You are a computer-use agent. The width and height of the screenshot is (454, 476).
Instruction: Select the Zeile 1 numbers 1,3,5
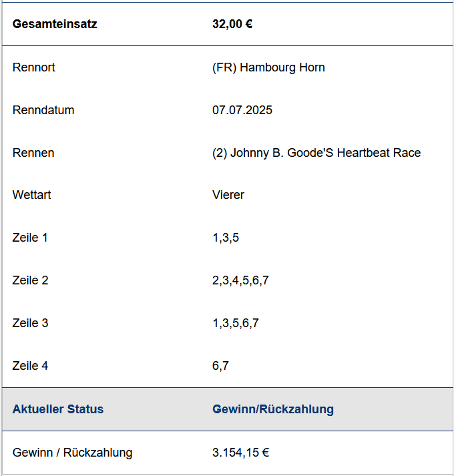tap(226, 238)
